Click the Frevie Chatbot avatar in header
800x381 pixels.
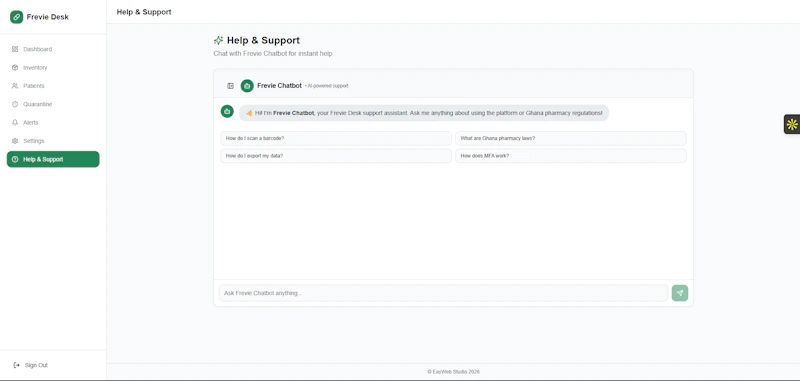247,86
